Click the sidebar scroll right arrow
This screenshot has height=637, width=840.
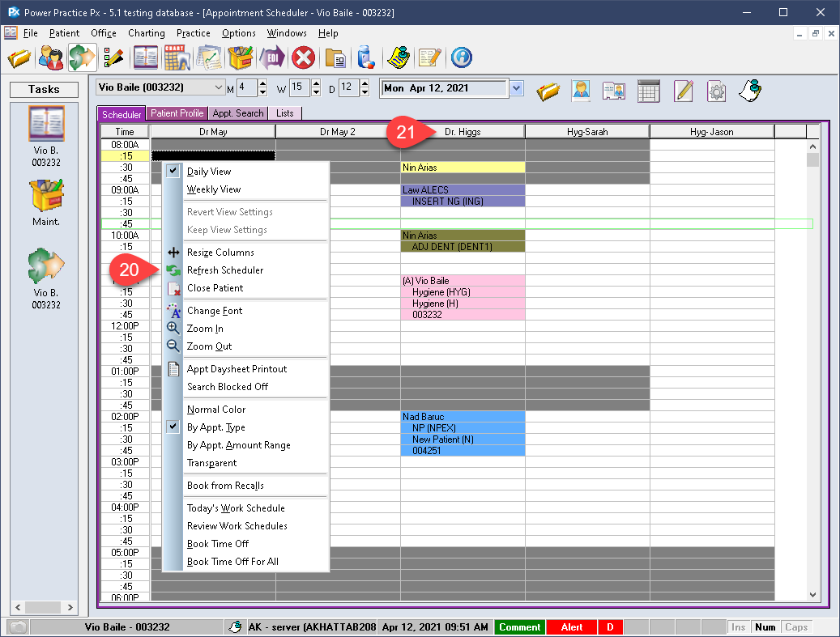tap(70, 607)
